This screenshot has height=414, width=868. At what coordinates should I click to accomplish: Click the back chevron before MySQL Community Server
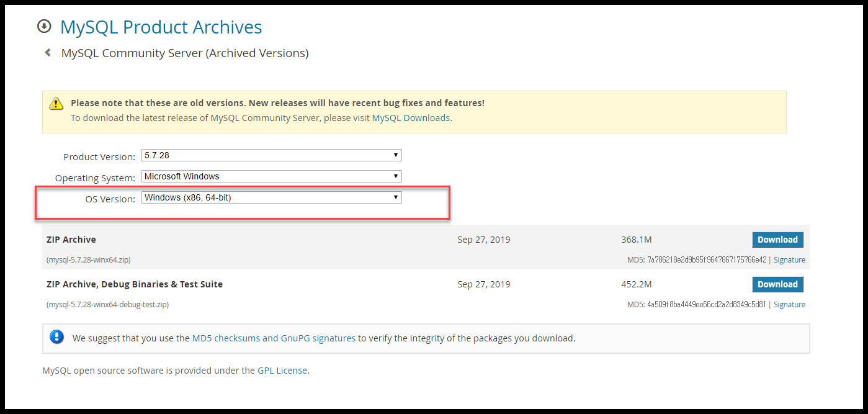pyautogui.click(x=48, y=53)
